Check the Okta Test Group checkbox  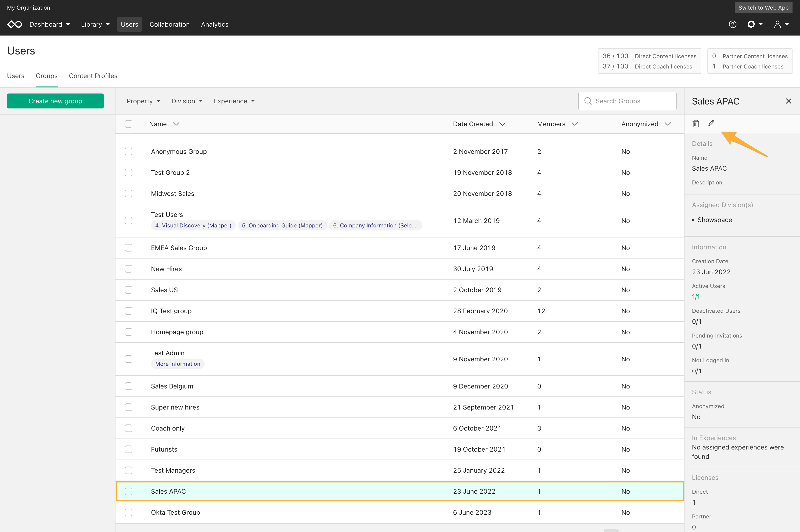[x=129, y=512]
